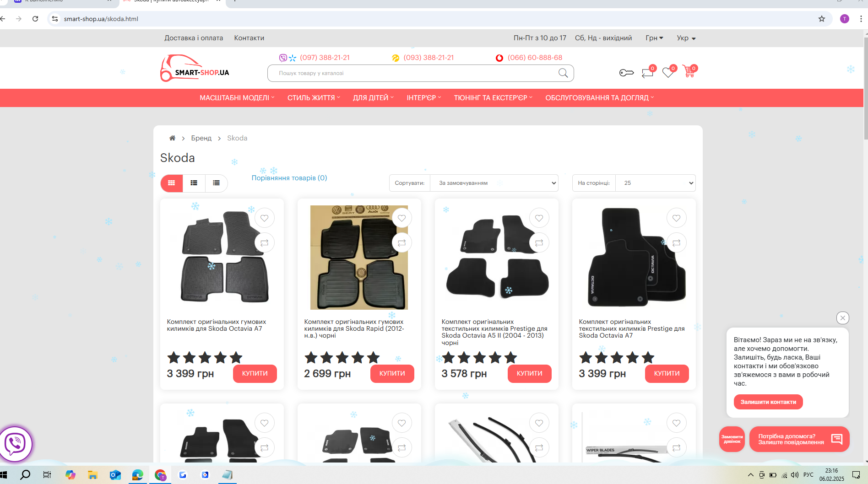
Task: Open the wishlist heart icon in header
Action: (668, 72)
